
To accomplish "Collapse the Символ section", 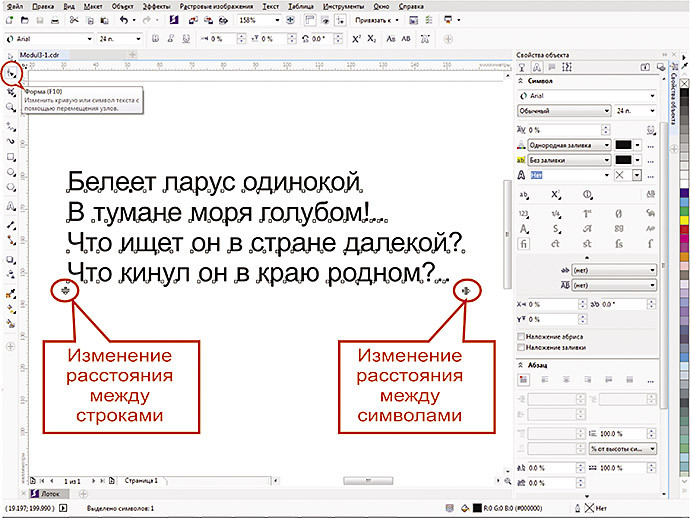I will coord(521,81).
